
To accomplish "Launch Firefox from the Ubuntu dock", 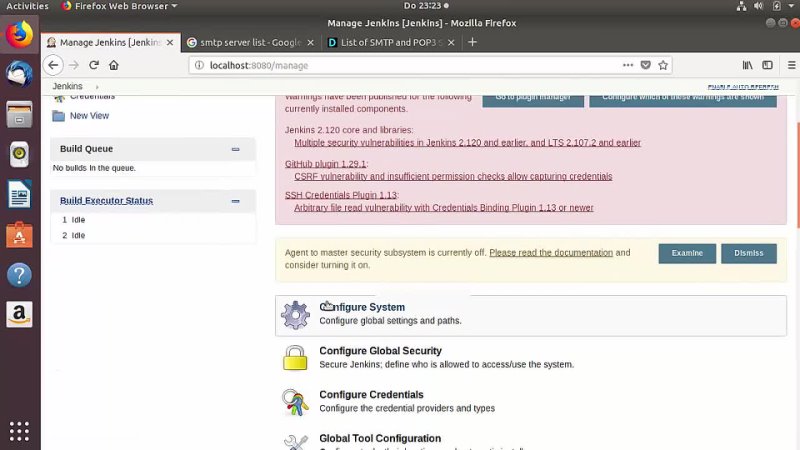I will [x=19, y=35].
